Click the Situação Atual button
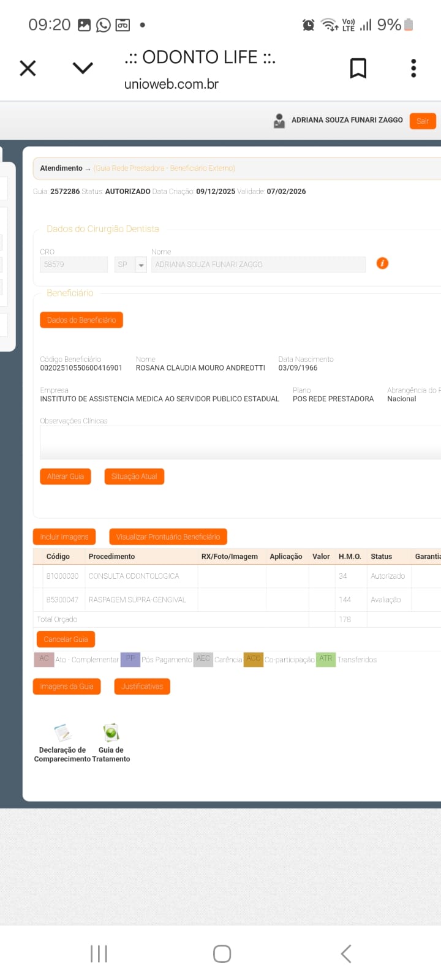This screenshot has height=980, width=441. pos(134,476)
